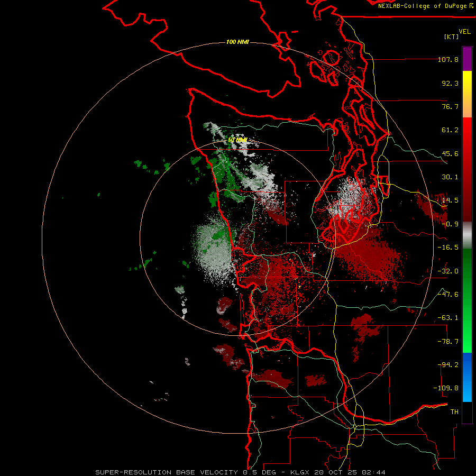The height and width of the screenshot is (476, 476).
Task: Click the NEXLAB-College of DuPage label
Action: point(425,6)
